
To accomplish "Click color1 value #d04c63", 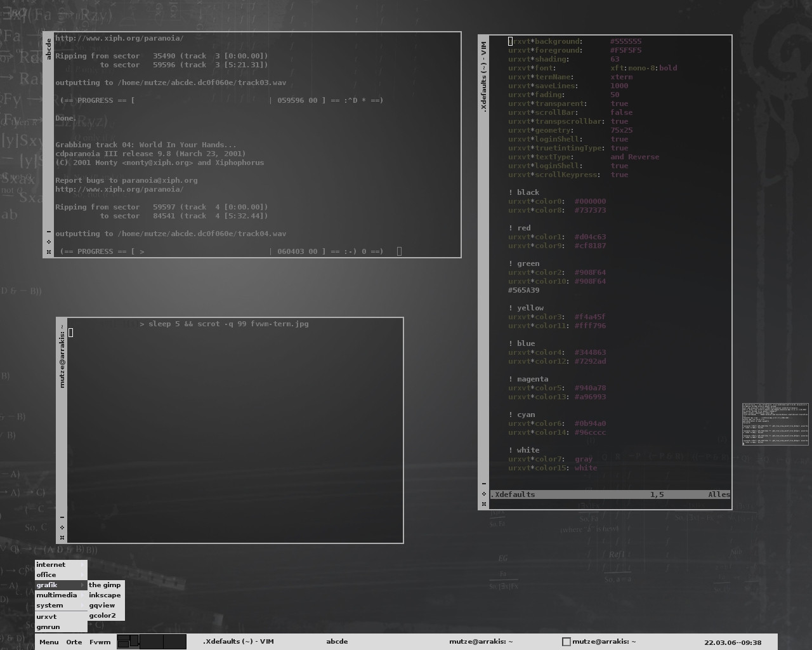I will 590,237.
